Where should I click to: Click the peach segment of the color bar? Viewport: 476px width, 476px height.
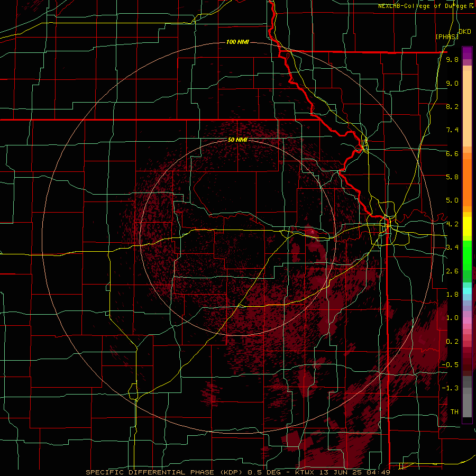tap(467, 106)
